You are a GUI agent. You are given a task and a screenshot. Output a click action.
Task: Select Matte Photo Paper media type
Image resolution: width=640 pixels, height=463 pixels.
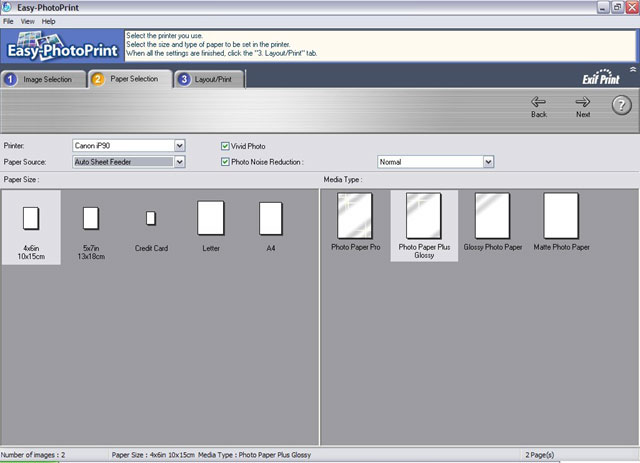[561, 216]
